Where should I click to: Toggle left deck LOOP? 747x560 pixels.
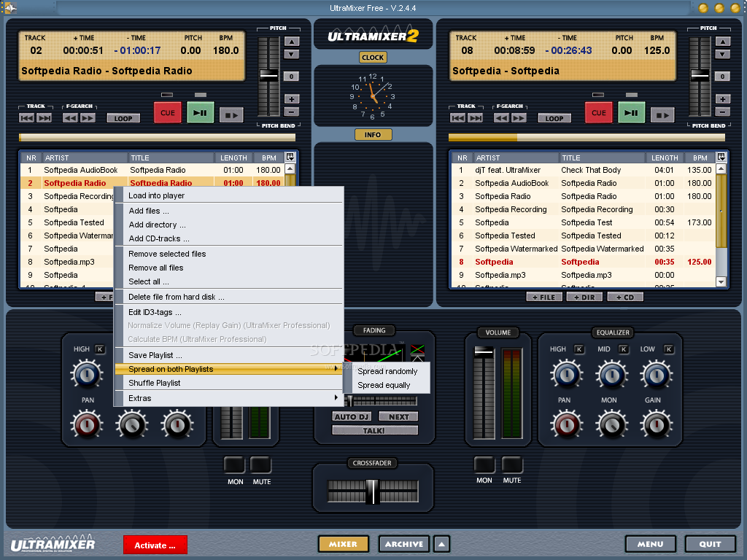coord(123,118)
